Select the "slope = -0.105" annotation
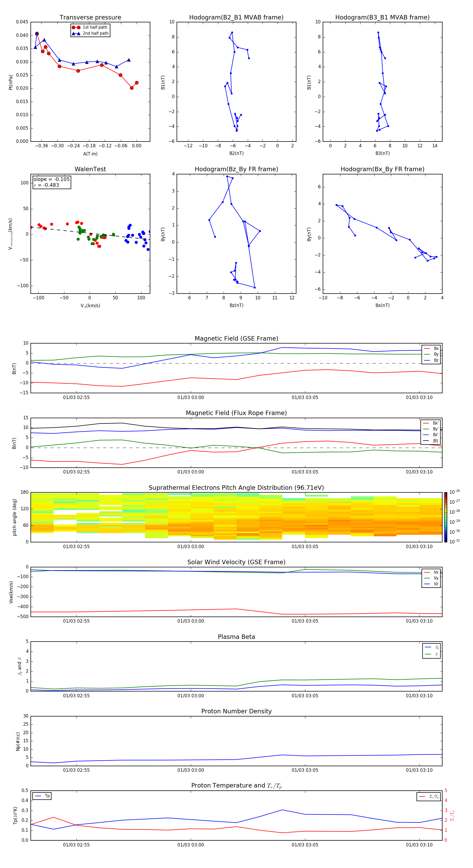473x868 pixels. 52,179
